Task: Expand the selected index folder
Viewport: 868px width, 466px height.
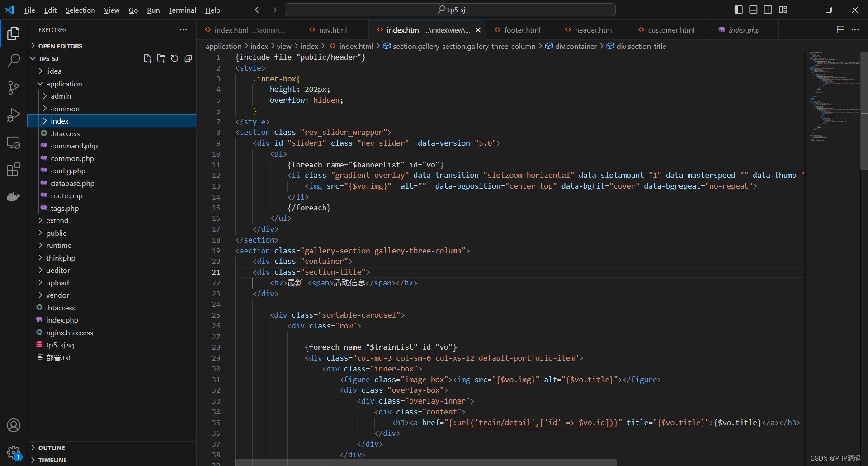Action: (x=112, y=121)
